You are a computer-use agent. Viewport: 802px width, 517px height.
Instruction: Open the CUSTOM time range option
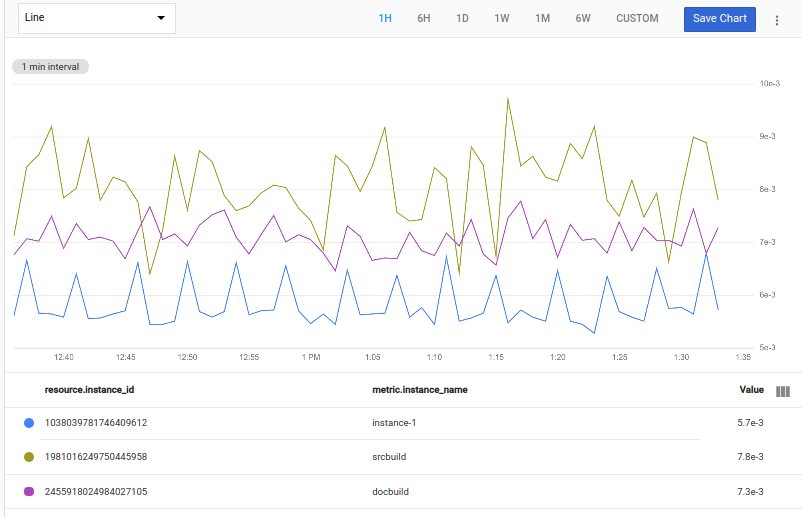637,19
